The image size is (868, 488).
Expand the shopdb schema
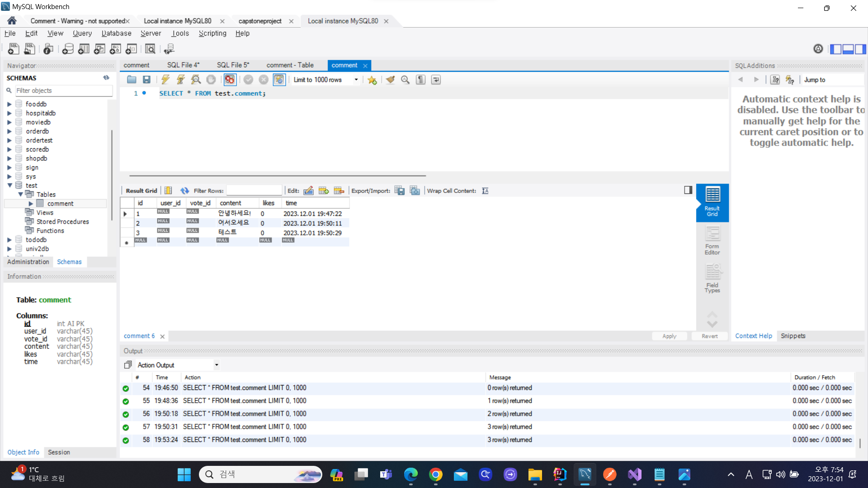tap(9, 159)
